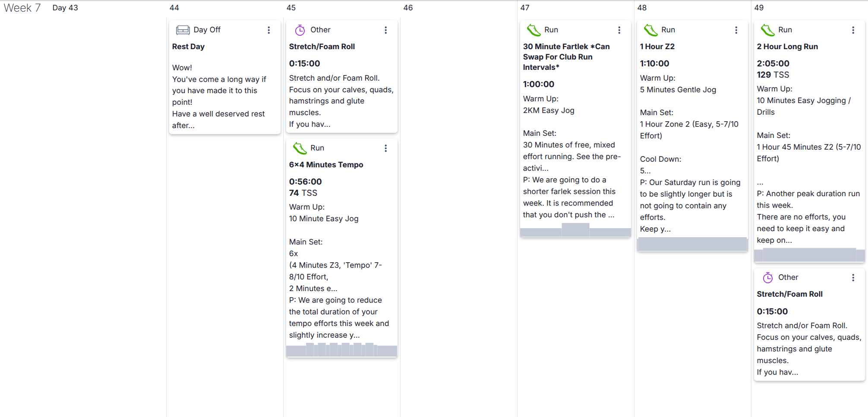Open three-dot menu on 30 Minute Fartlek
The image size is (868, 417).
619,30
